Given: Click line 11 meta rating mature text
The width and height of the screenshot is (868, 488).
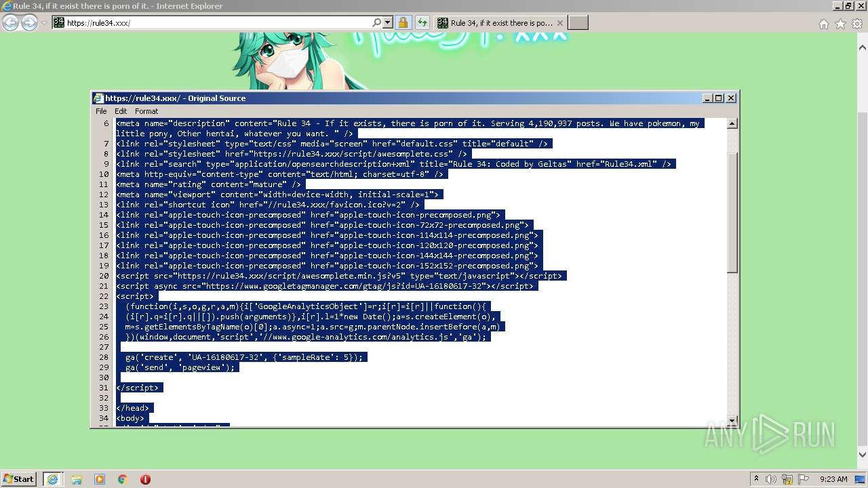Looking at the screenshot, I should (208, 184).
